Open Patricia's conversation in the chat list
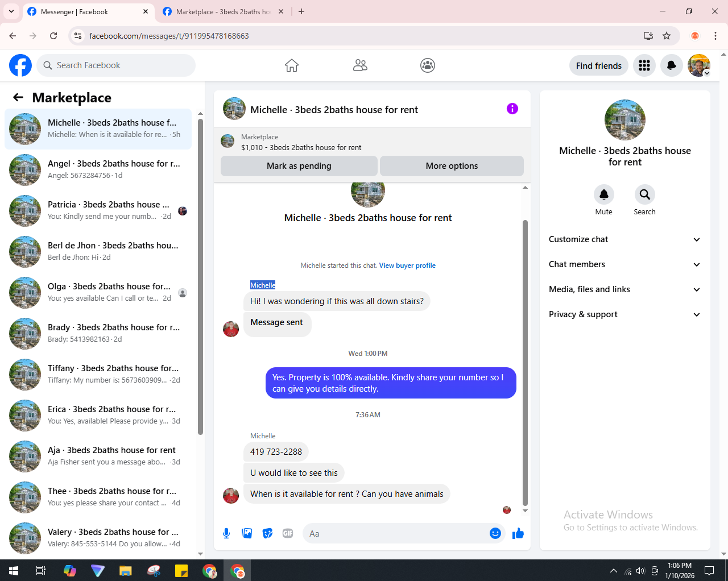 [x=98, y=210]
